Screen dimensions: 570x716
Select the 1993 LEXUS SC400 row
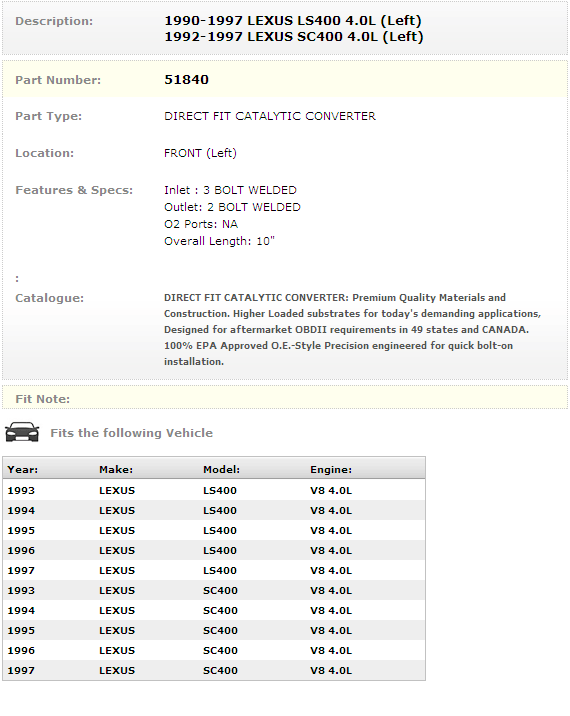214,590
